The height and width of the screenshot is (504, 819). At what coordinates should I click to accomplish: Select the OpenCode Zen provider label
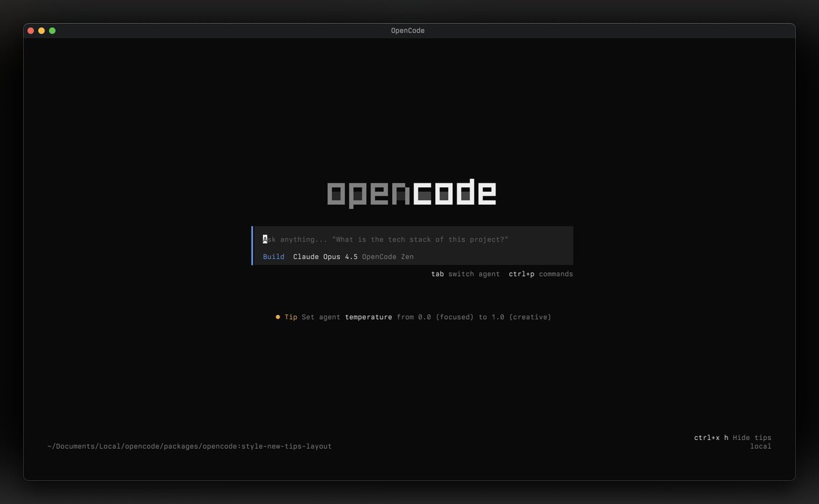pyautogui.click(x=388, y=256)
